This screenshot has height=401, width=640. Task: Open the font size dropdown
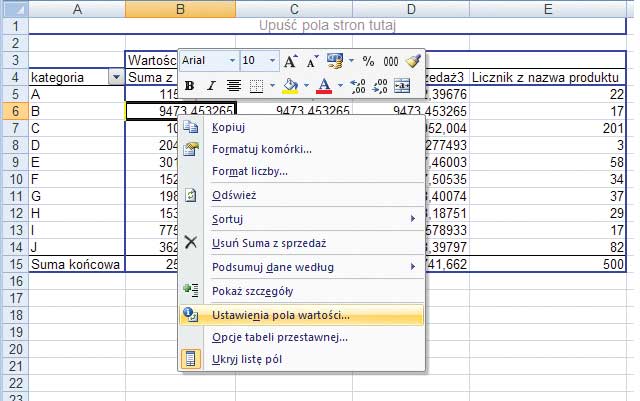point(273,61)
